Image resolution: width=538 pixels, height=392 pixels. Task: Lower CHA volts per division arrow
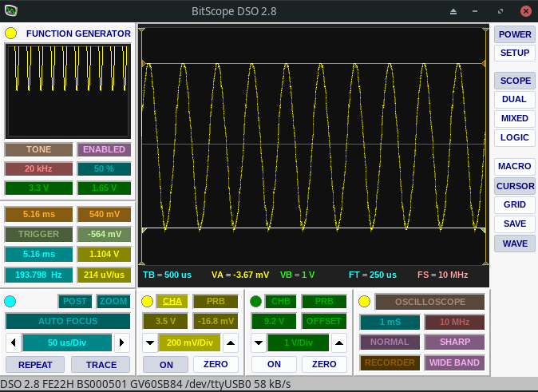(x=150, y=343)
